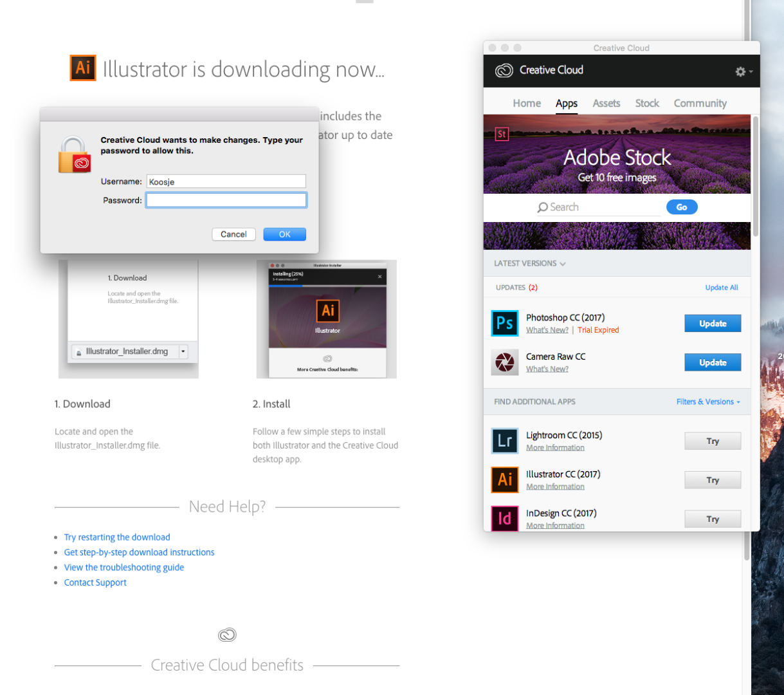Viewport: 784px width, 695px height.
Task: Click Try for Lightroom CC (2015)
Action: (x=713, y=441)
